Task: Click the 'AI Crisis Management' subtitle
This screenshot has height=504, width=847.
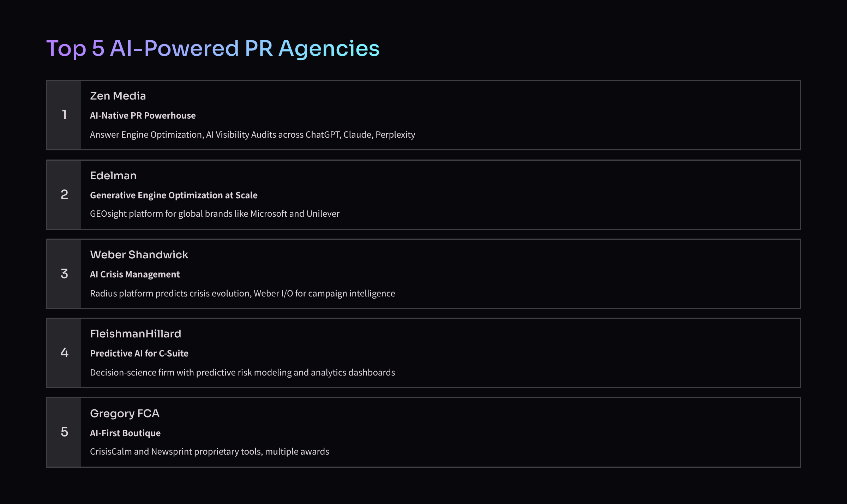Action: click(135, 275)
